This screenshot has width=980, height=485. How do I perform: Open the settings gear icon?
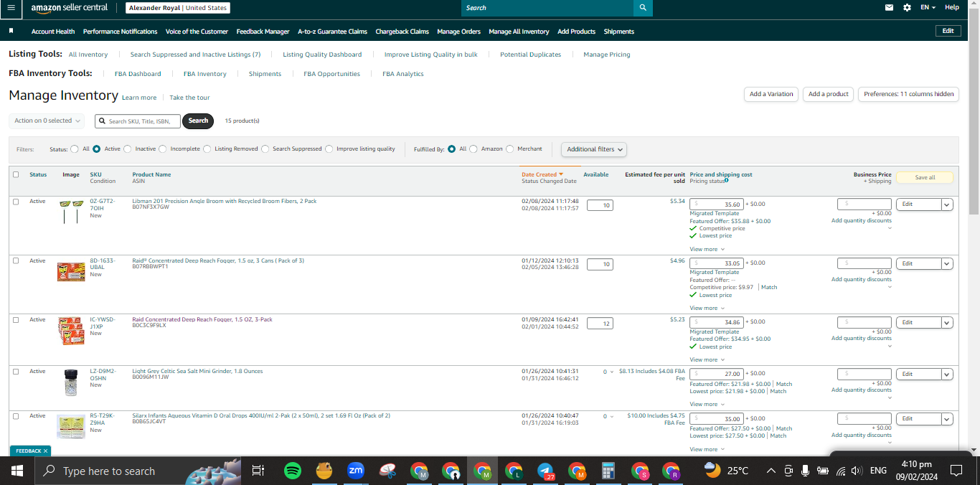[907, 7]
